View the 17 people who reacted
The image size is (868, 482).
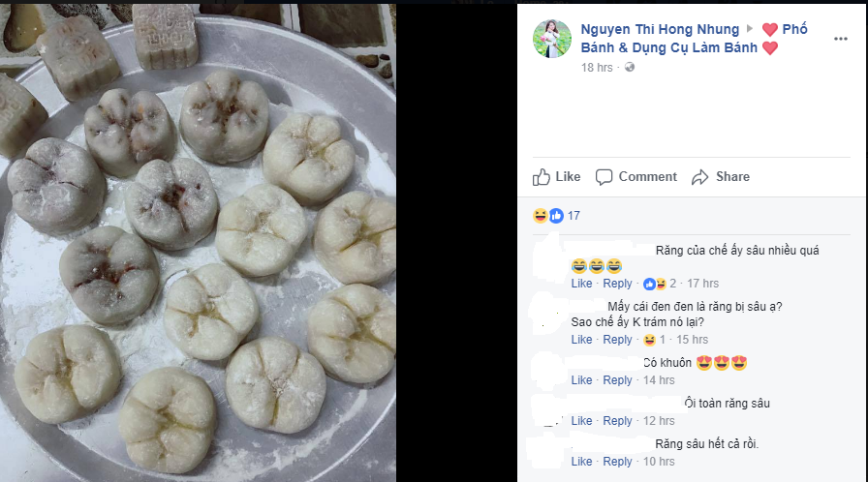573,216
